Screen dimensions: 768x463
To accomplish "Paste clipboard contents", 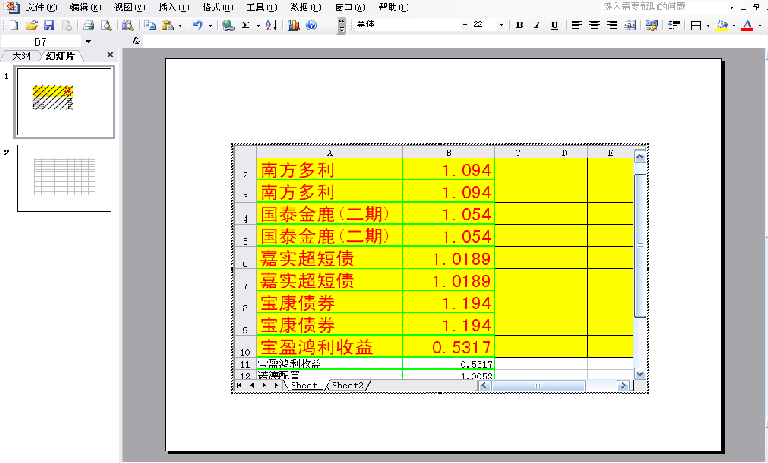I will coord(168,25).
